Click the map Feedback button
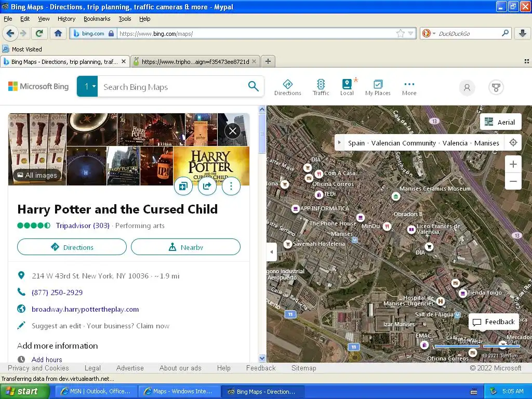Image resolution: width=532 pixels, height=399 pixels. point(494,322)
